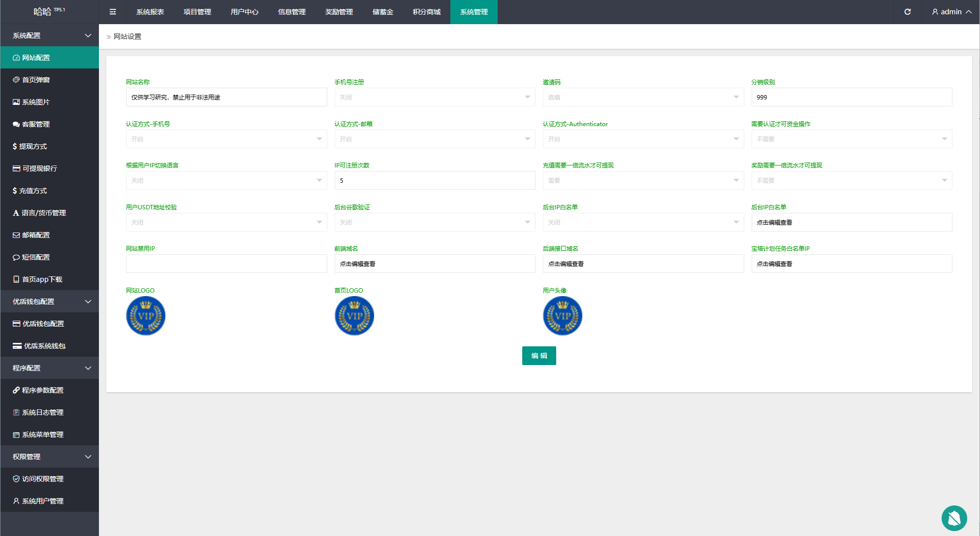This screenshot has height=536, width=980.
Task: Switch to 用户中心 top menu
Action: point(244,12)
